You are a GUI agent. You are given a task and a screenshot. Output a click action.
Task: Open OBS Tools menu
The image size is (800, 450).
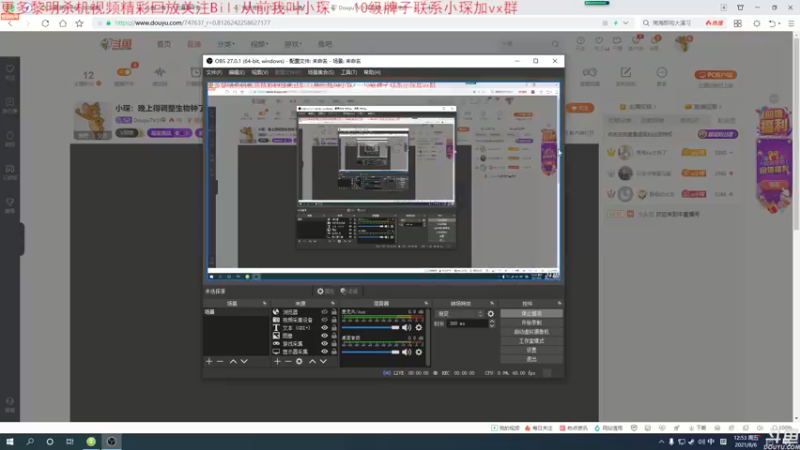pyautogui.click(x=349, y=72)
